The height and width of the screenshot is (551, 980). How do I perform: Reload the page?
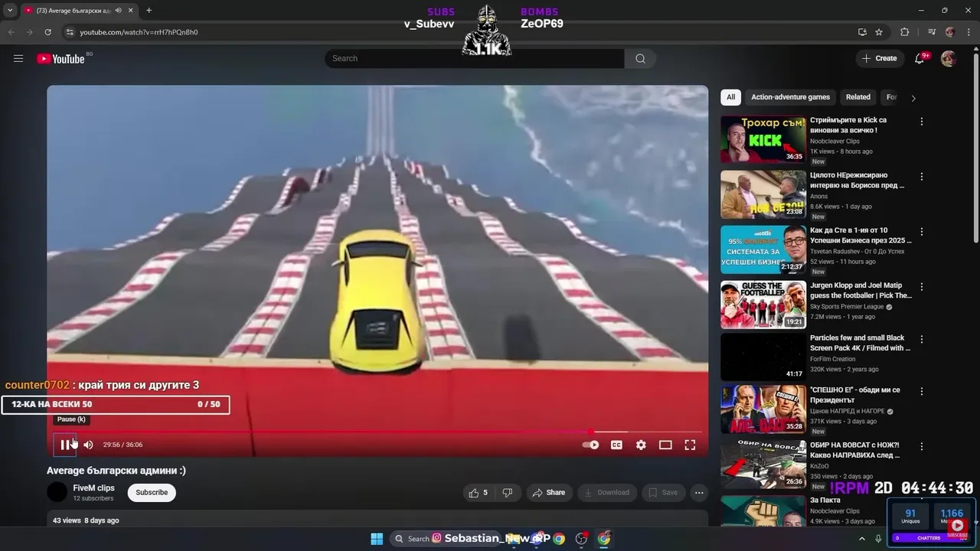pyautogui.click(x=47, y=32)
